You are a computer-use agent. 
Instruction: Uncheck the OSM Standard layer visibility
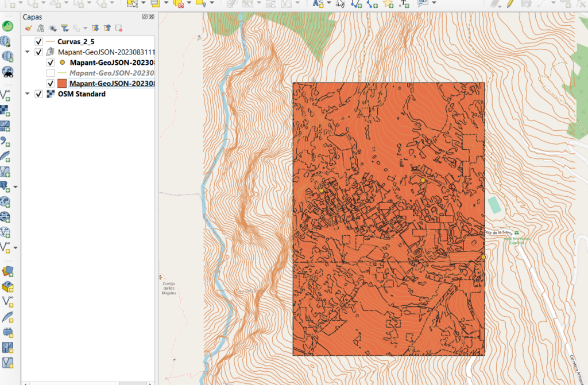(38, 94)
